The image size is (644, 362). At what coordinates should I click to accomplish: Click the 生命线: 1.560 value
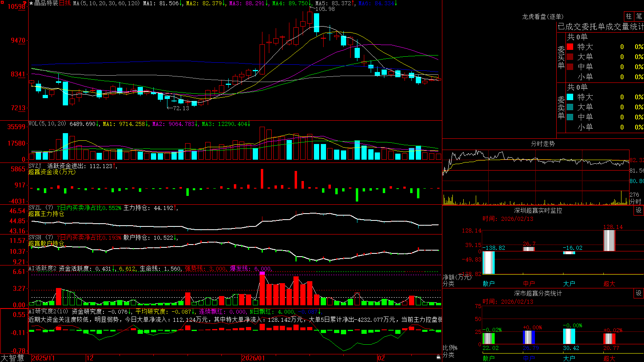coord(160,269)
